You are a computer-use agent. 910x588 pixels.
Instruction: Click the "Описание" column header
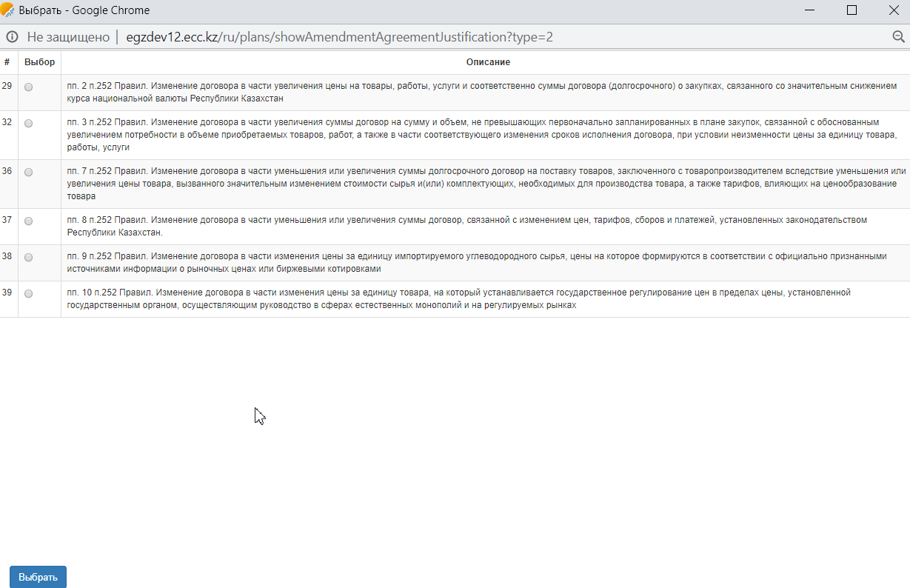[488, 62]
